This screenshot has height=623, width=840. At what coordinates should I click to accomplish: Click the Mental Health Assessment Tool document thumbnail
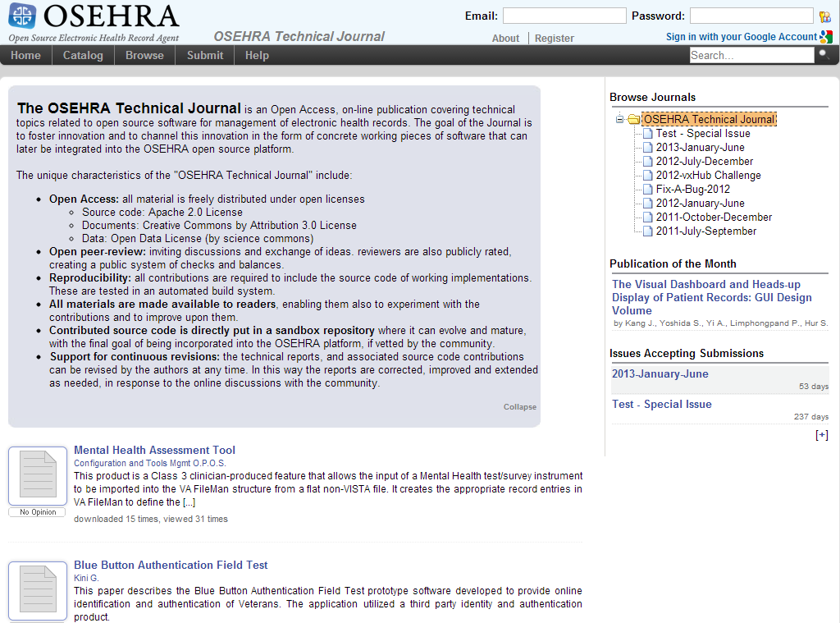38,476
